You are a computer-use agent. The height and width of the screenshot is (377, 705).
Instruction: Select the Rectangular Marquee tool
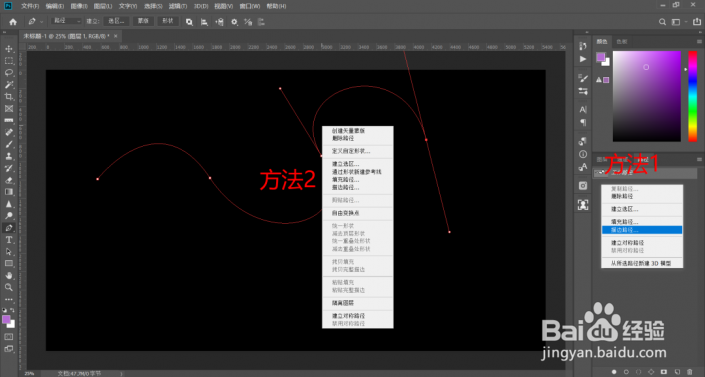9,61
